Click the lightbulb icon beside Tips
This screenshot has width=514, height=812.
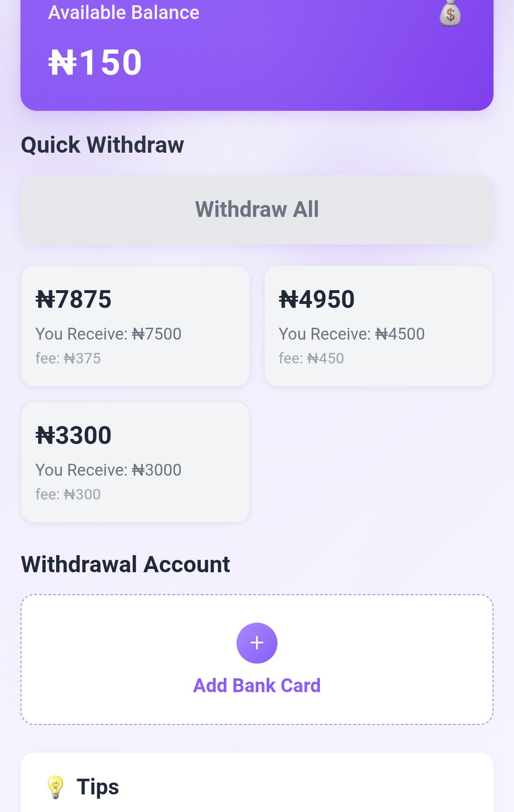[55, 787]
